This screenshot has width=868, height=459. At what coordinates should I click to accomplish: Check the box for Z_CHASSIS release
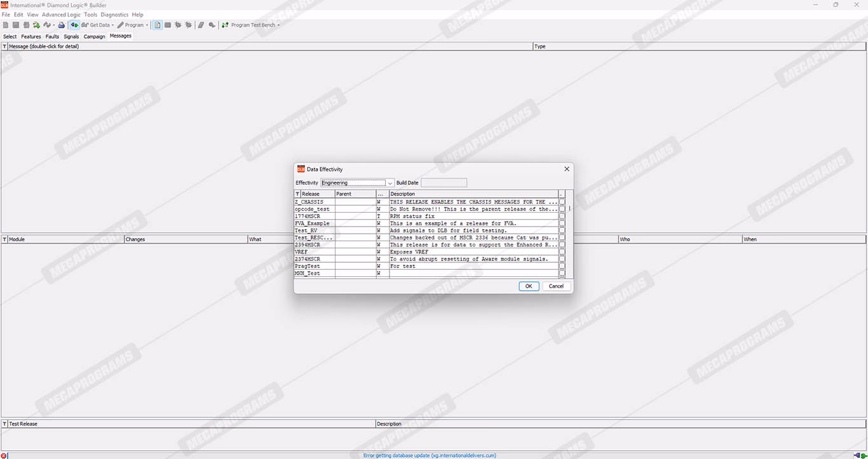point(562,202)
